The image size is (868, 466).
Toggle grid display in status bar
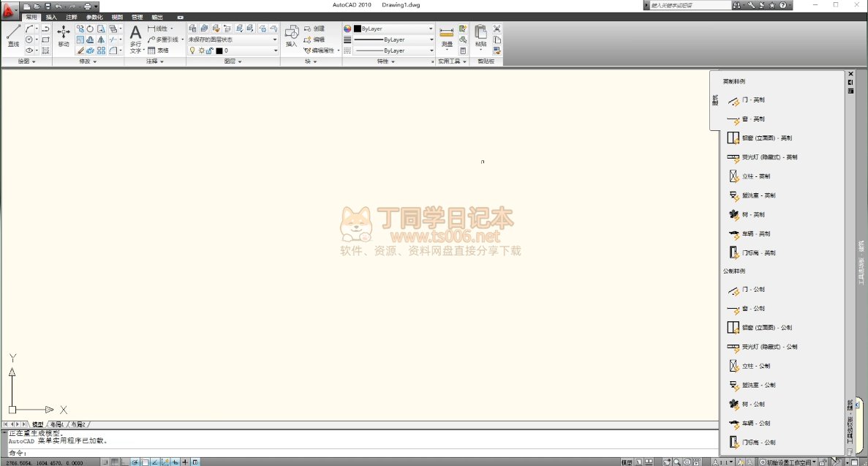click(115, 462)
